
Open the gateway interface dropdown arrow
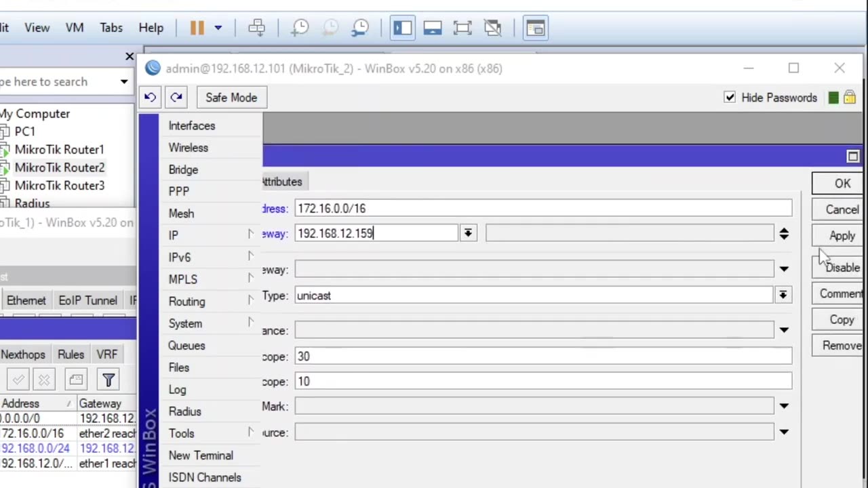click(x=468, y=233)
